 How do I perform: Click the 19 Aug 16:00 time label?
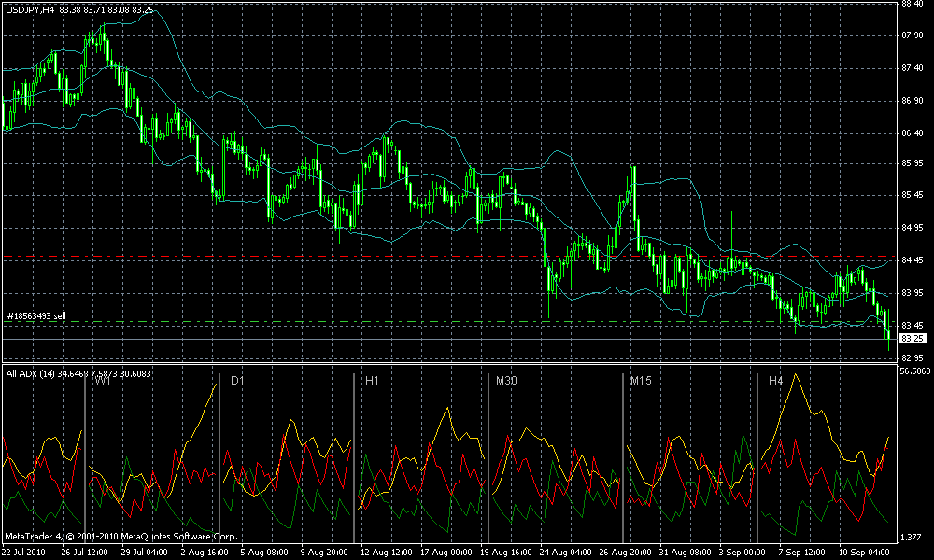pos(505,553)
